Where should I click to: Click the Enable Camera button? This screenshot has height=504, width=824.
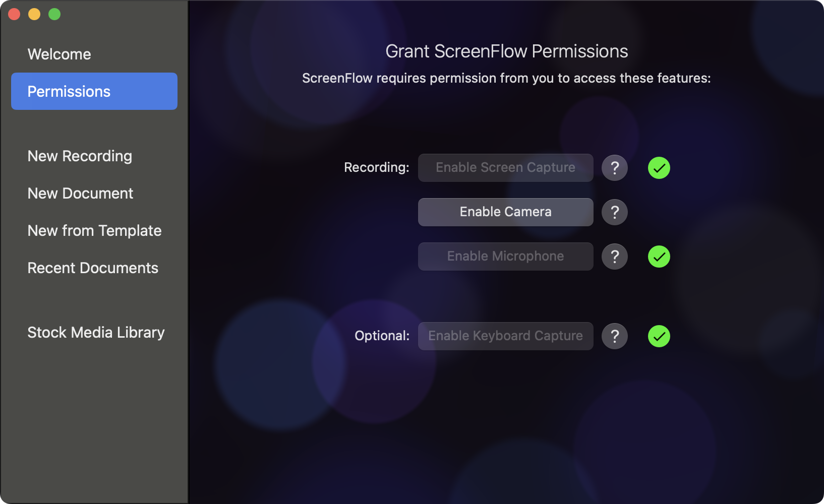[x=505, y=212]
